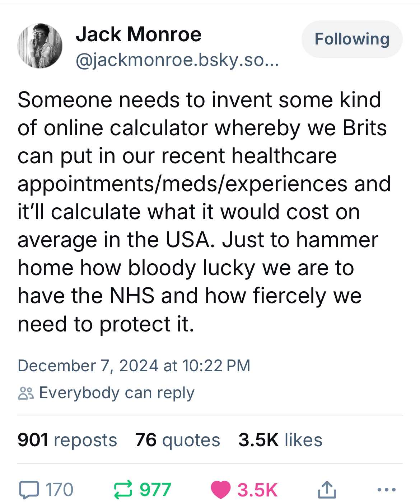
Task: Click the pink 3.5K like count
Action: point(257,490)
